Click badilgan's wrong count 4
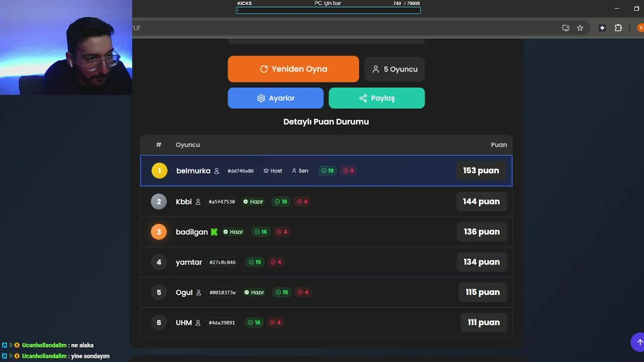Image resolution: width=644 pixels, height=362 pixels. (x=282, y=232)
